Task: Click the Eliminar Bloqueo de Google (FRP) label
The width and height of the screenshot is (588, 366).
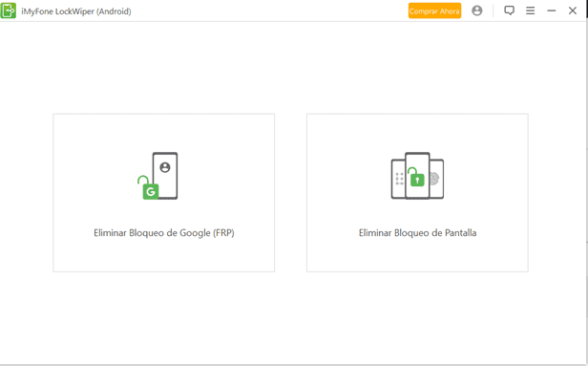Action: [164, 233]
